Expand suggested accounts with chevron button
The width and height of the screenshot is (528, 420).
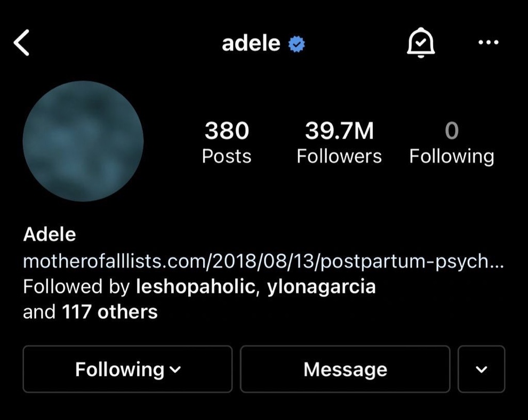coord(482,369)
